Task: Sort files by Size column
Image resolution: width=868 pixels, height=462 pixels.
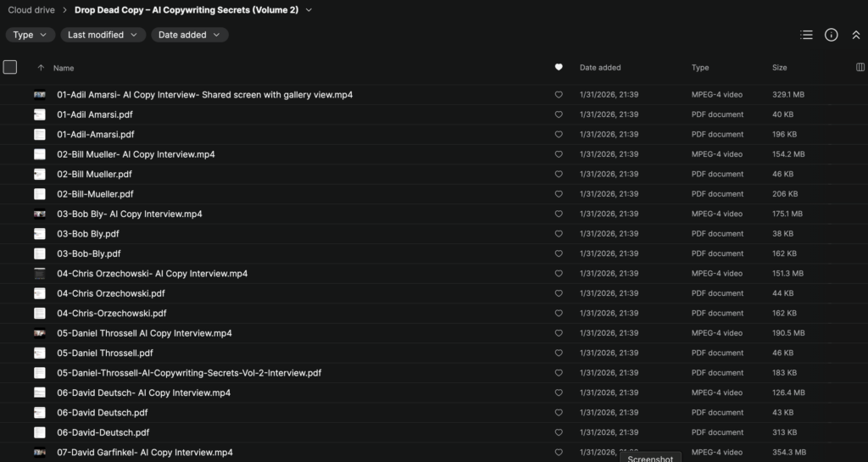Action: click(779, 68)
